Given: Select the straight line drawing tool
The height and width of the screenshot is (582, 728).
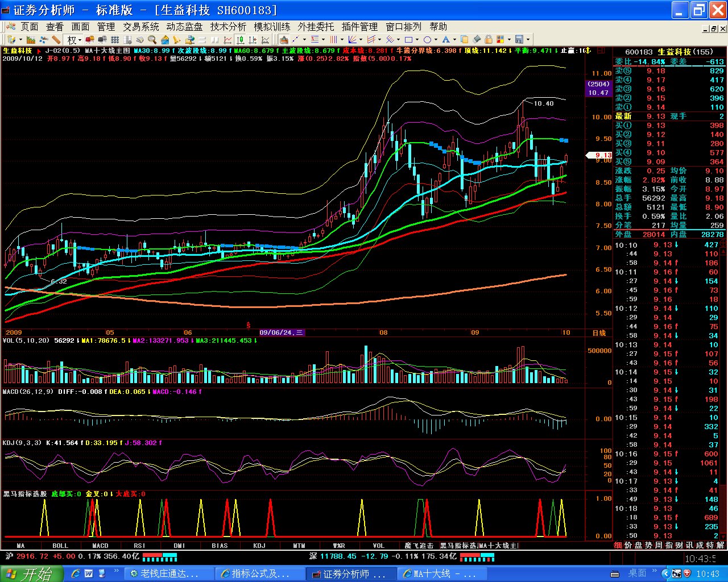Looking at the screenshot, I should click(x=296, y=40).
